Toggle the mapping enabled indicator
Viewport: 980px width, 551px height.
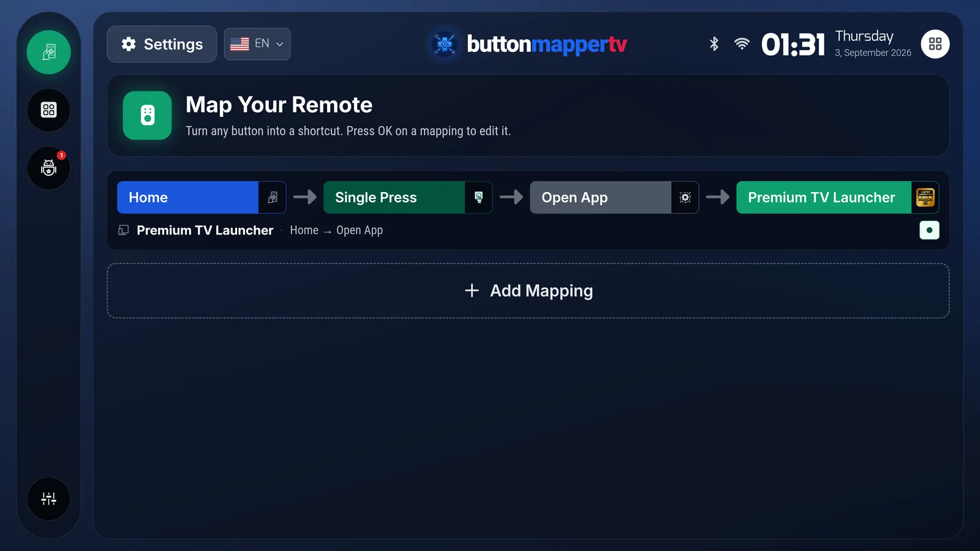tap(929, 230)
